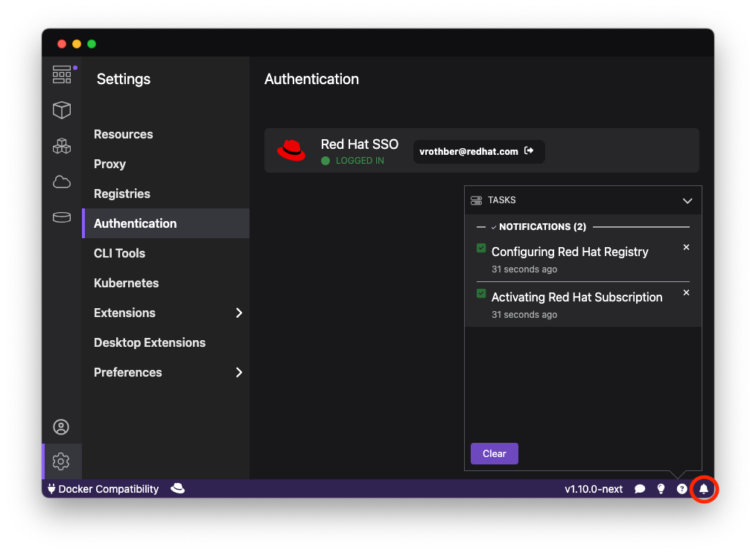Image resolution: width=756 pixels, height=553 pixels.
Task: Open the Volumes disk icon
Action: click(62, 218)
